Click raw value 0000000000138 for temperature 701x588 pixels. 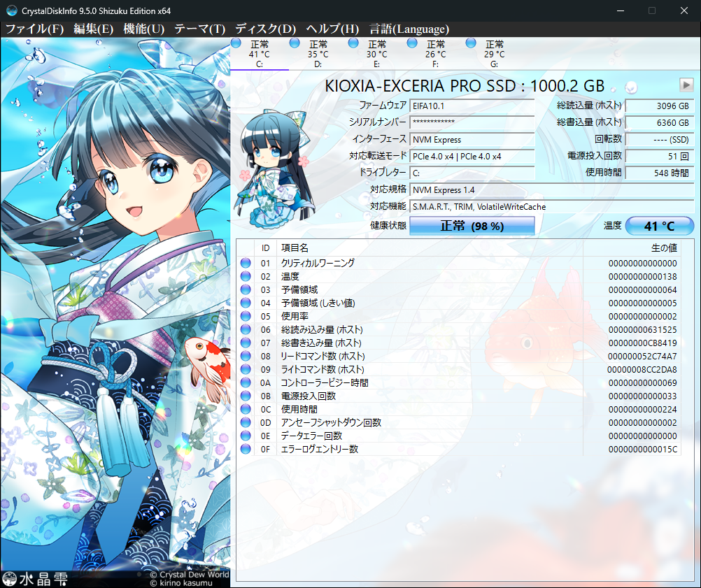(642, 277)
